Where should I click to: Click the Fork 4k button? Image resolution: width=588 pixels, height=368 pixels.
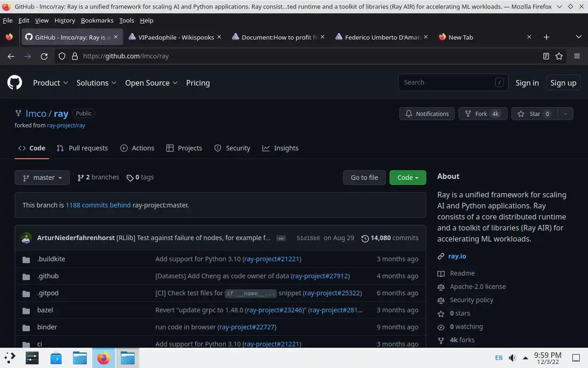[483, 114]
